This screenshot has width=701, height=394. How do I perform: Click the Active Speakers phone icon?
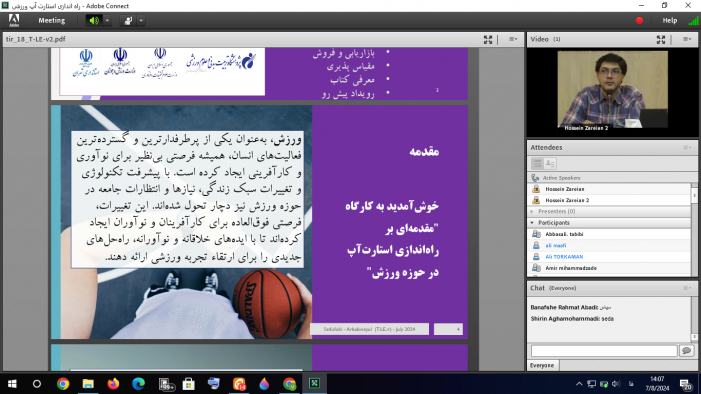pyautogui.click(x=535, y=178)
